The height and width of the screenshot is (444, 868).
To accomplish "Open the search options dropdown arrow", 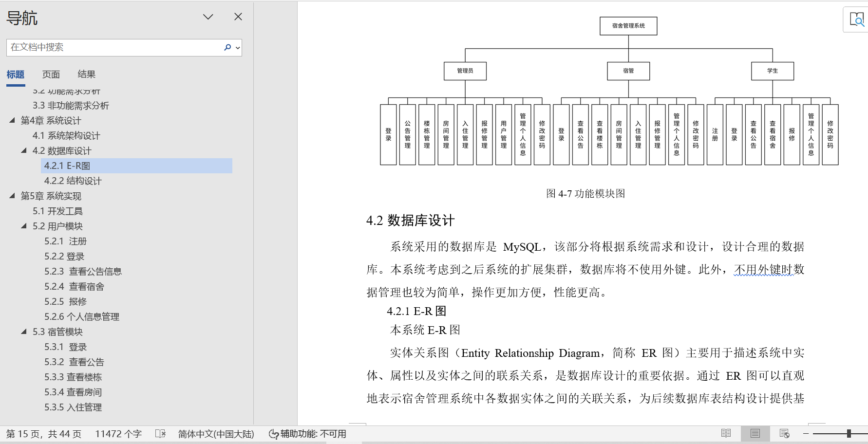I will tap(238, 48).
